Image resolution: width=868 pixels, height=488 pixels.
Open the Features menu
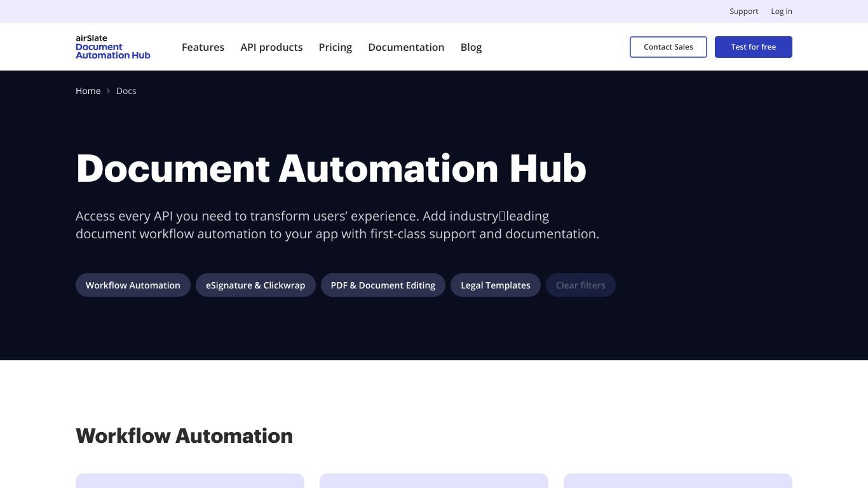coord(203,47)
